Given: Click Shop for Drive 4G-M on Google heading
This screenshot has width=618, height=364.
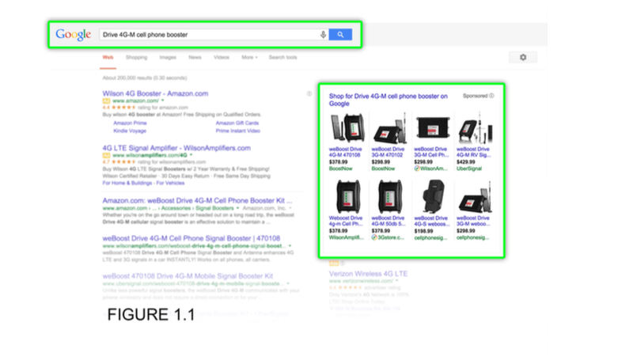Looking at the screenshot, I should (389, 100).
